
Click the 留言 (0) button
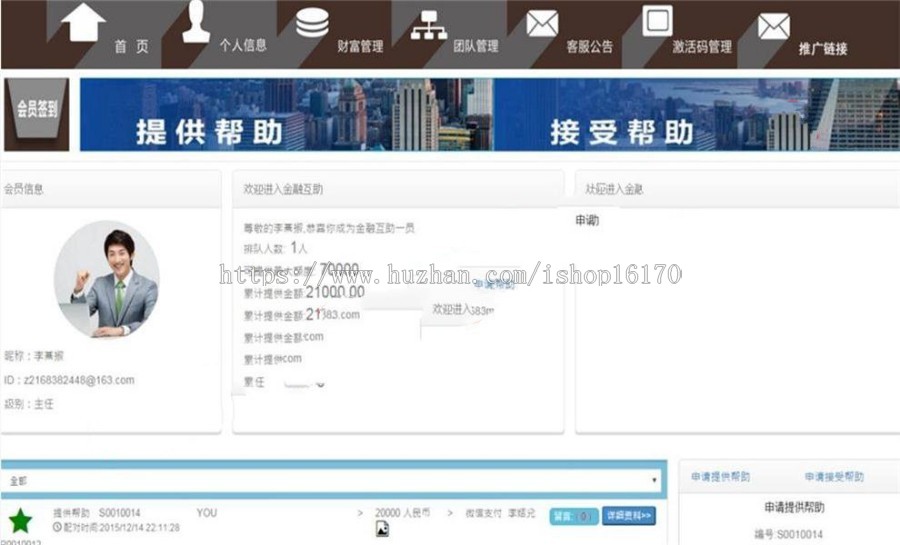click(573, 516)
